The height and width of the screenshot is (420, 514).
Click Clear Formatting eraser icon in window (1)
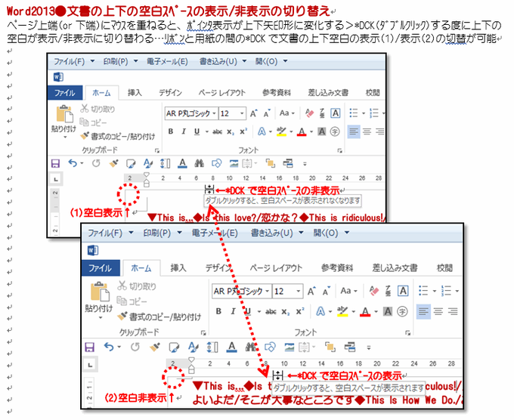(x=309, y=113)
